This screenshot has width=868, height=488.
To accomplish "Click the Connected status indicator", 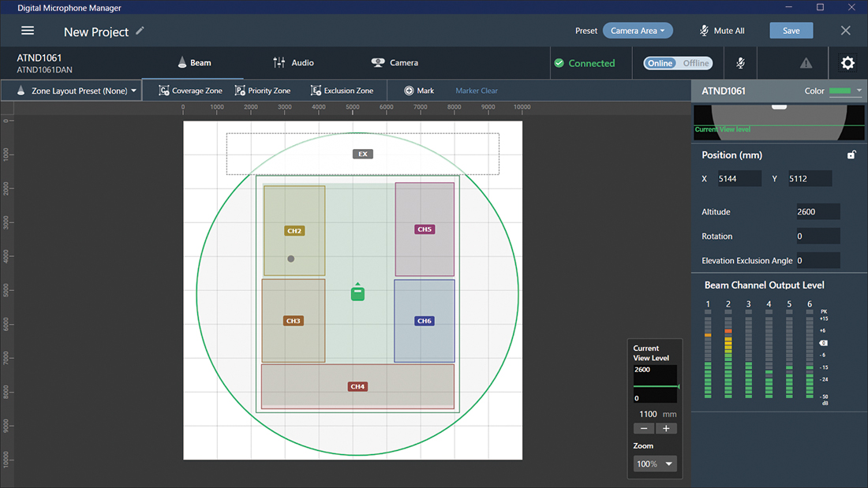I will point(585,63).
